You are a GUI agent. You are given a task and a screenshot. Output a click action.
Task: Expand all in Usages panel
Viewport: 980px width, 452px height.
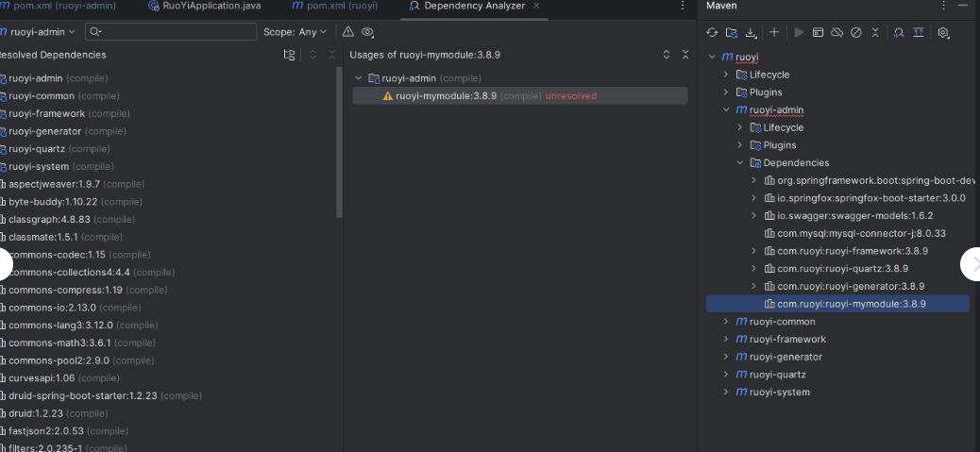667,55
